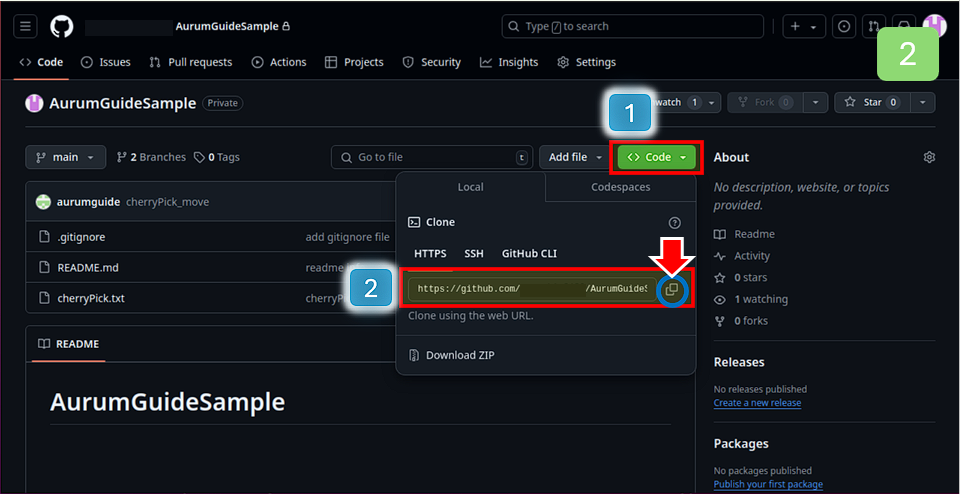Select the Code tab in repo navigation
The height and width of the screenshot is (494, 960).
click(41, 62)
